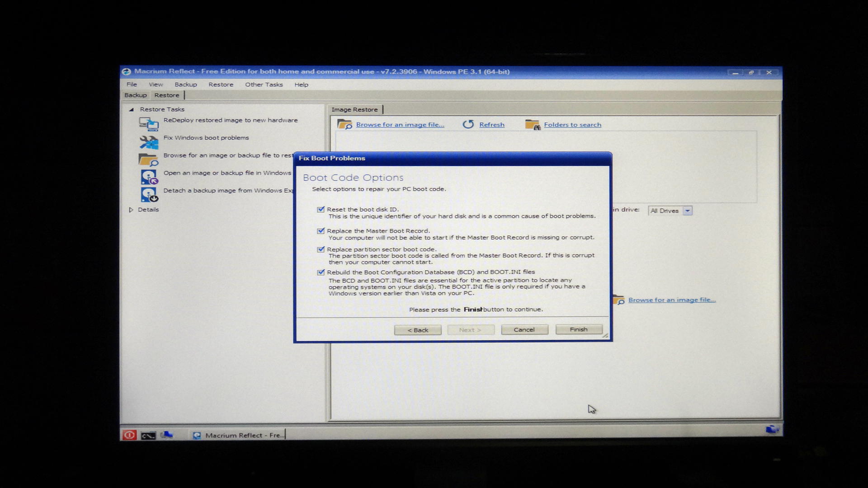Click Macrium Reflect taskbar button
This screenshot has height=488, width=868.
coord(238,435)
